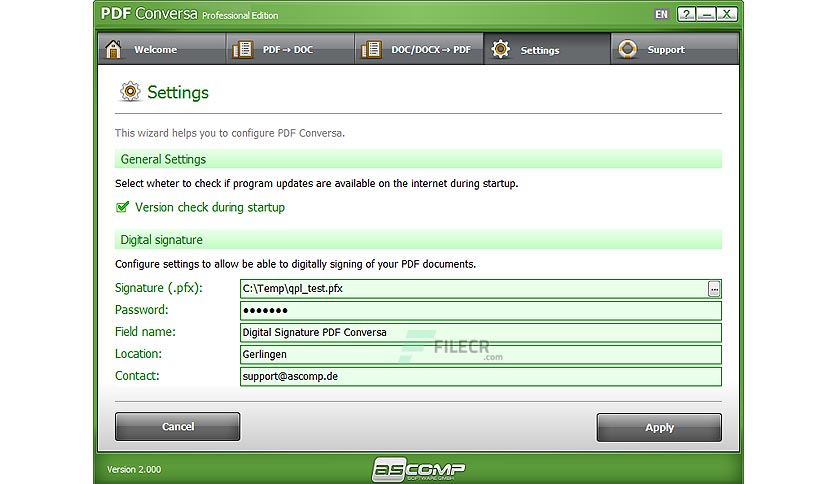836x484 pixels.
Task: Click the Password field
Action: pos(481,311)
